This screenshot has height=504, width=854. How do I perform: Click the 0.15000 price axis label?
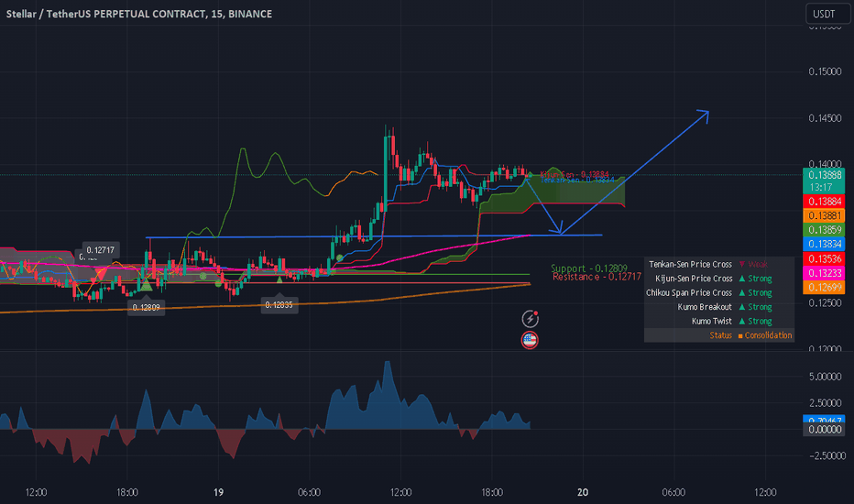click(x=825, y=71)
